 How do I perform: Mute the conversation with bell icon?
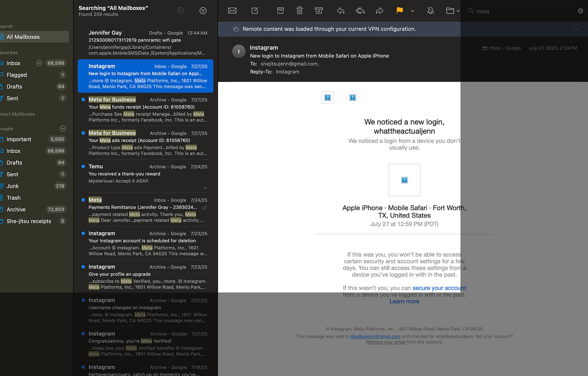click(x=430, y=11)
